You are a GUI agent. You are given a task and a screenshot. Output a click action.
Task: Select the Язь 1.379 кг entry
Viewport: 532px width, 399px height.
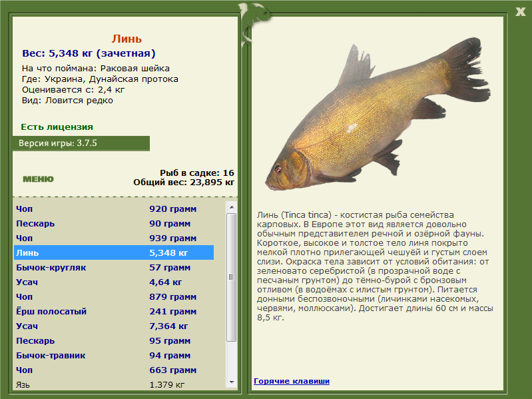[x=114, y=385]
